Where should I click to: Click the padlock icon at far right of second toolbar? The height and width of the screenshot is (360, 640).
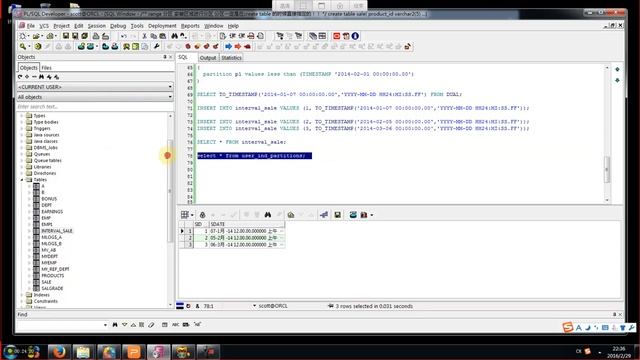tap(407, 47)
